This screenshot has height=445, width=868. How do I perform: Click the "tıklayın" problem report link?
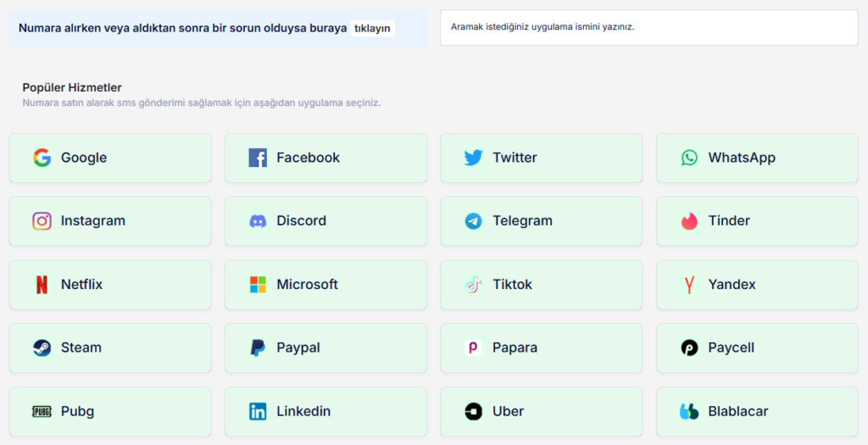pos(372,29)
